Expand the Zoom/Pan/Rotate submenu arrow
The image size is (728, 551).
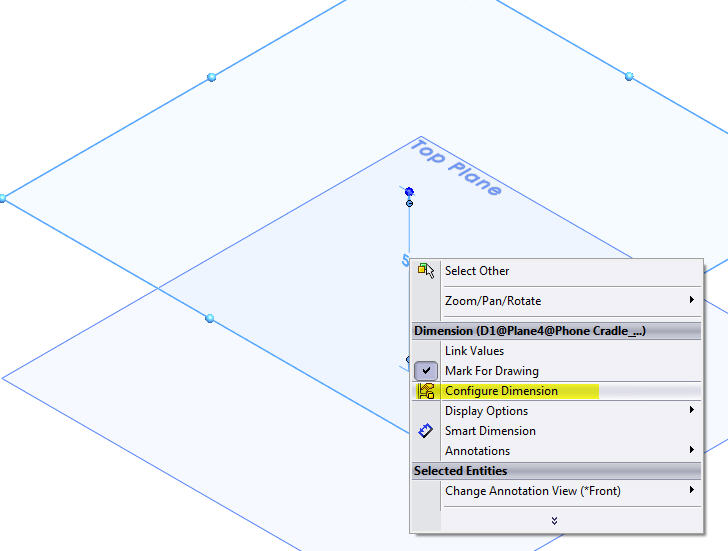pos(691,300)
